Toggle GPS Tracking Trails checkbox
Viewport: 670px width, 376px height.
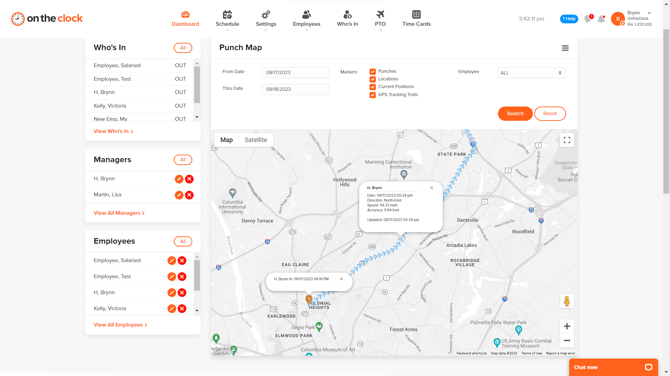373,95
